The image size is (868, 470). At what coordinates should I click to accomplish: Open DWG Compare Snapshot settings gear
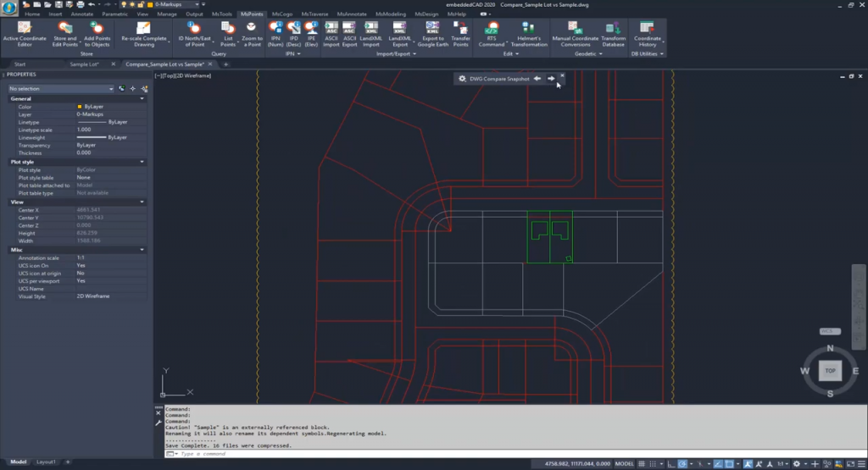coord(462,79)
